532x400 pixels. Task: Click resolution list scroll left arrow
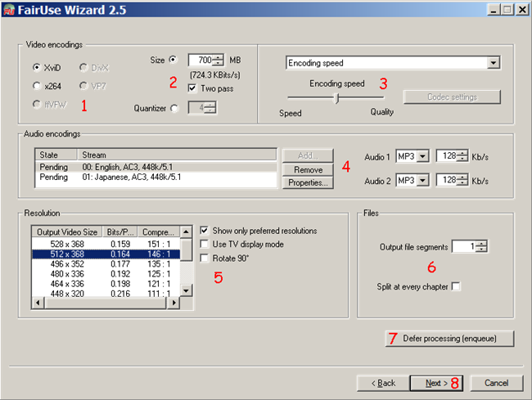[38, 303]
